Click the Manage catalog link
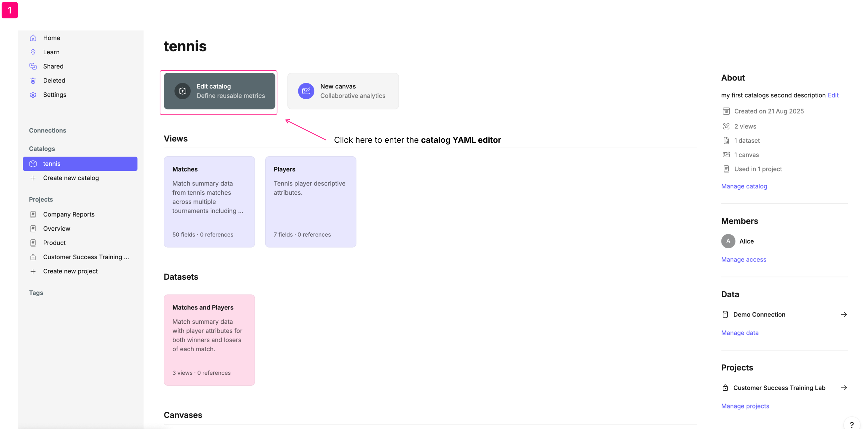Screen dimensions: 868x429 click(x=744, y=186)
